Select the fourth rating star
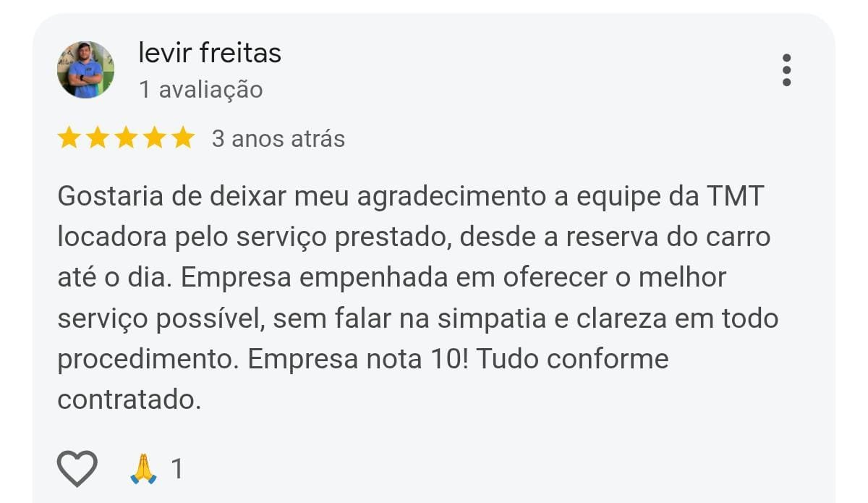 tap(155, 138)
